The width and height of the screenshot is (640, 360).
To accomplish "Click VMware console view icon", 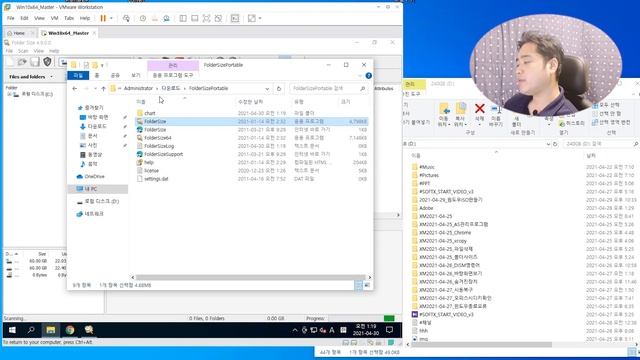I will [235, 18].
